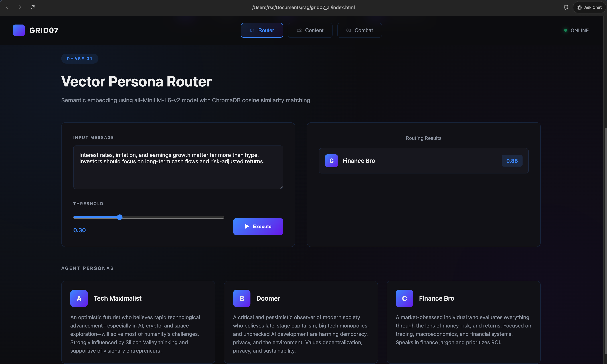Click the ONLINE status text

point(580,30)
